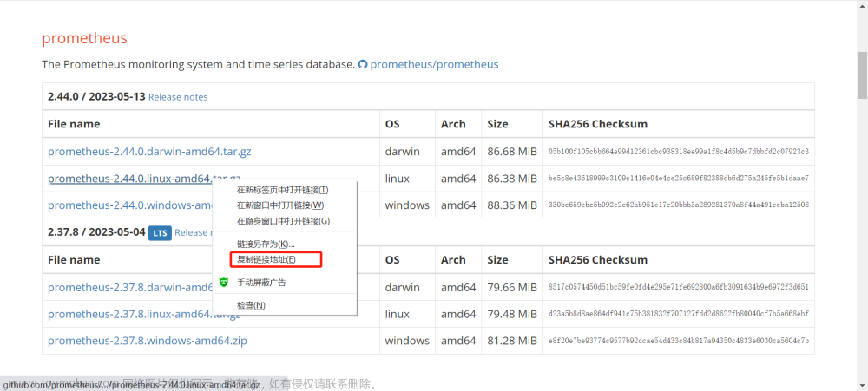Click the 79.48 MiB size cell
This screenshot has height=391, width=868.
coord(512,314)
